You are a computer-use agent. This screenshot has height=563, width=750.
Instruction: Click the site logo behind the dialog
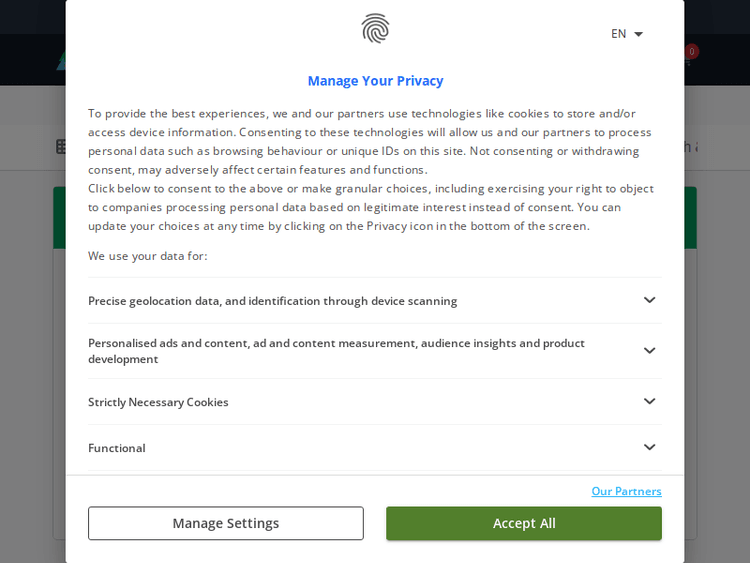coord(60,60)
